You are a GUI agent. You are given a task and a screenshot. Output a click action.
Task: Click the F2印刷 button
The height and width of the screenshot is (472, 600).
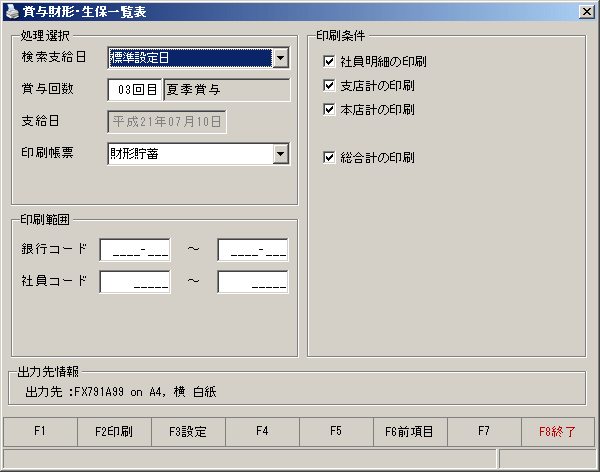click(114, 432)
